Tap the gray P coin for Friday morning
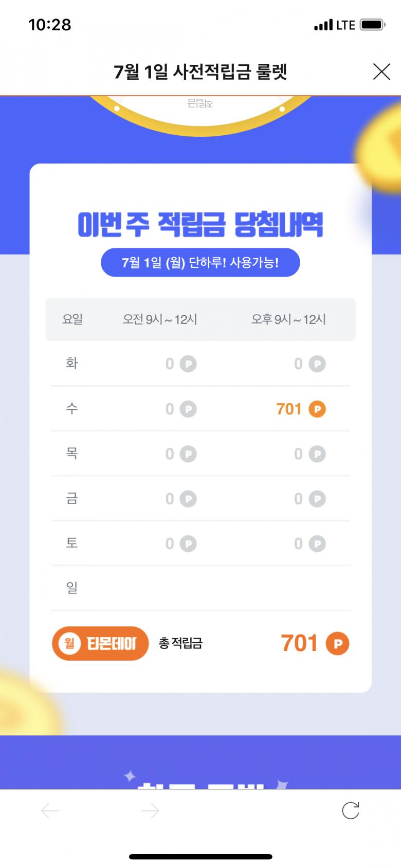 click(x=188, y=499)
